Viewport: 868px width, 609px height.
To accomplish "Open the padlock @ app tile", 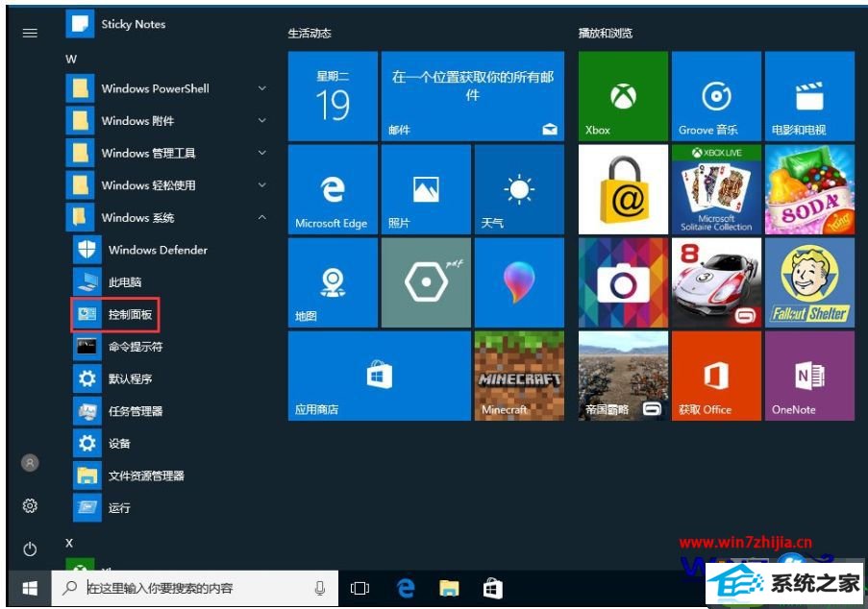I will point(623,190).
